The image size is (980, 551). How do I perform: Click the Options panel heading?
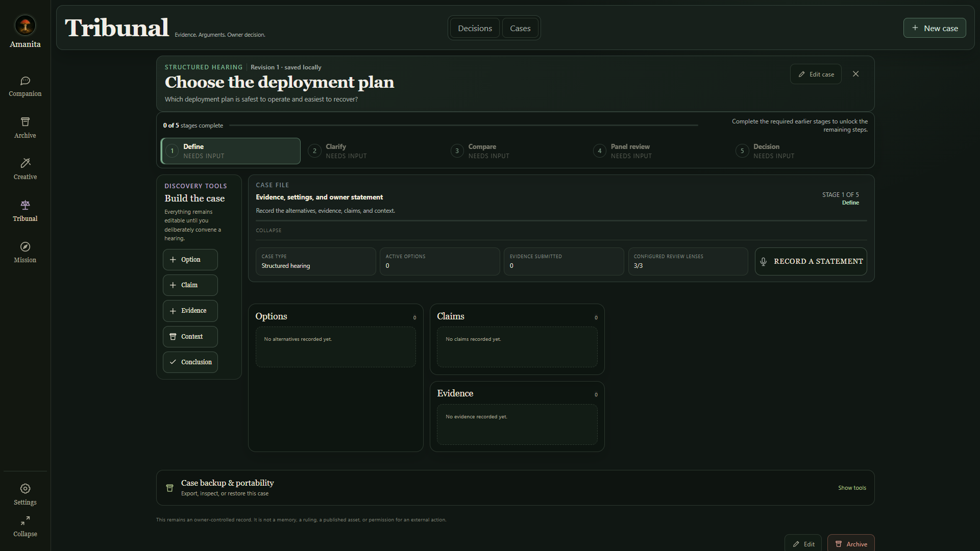pos(271,316)
